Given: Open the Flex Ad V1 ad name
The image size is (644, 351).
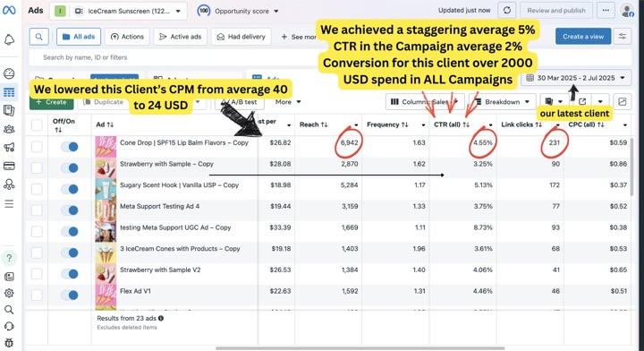Looking at the screenshot, I should coord(135,291).
